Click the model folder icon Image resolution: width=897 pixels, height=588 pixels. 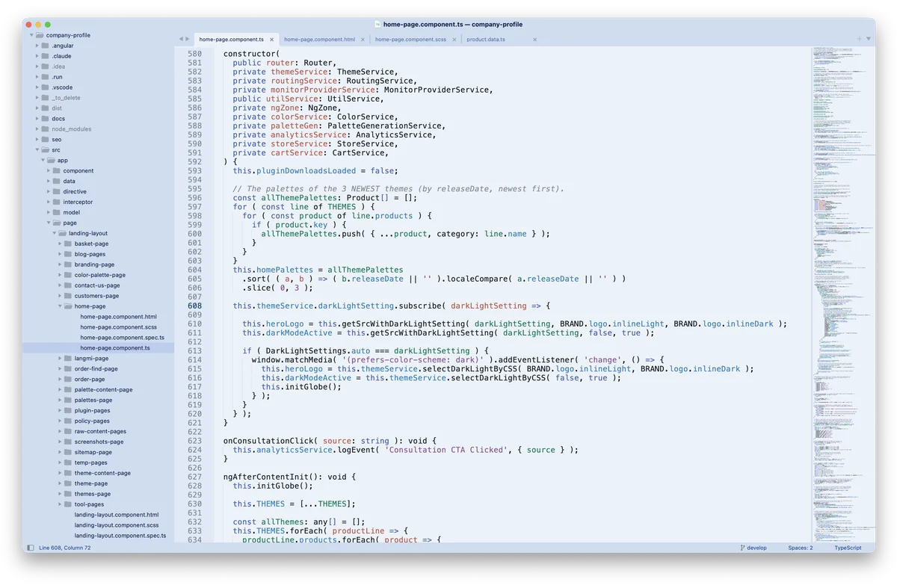(x=57, y=212)
